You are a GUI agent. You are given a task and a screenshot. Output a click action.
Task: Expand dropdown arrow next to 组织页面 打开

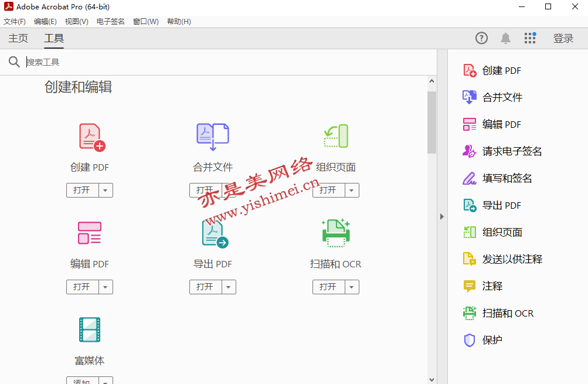point(351,191)
